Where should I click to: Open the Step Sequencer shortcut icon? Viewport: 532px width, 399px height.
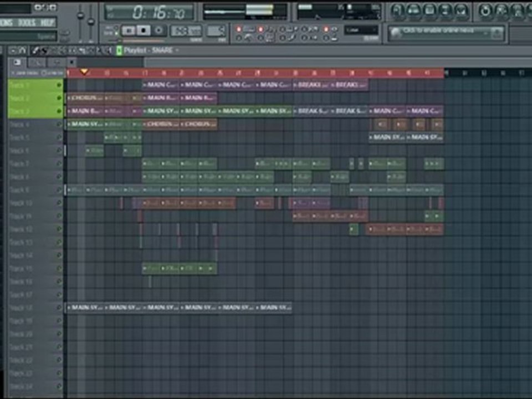[413, 11]
